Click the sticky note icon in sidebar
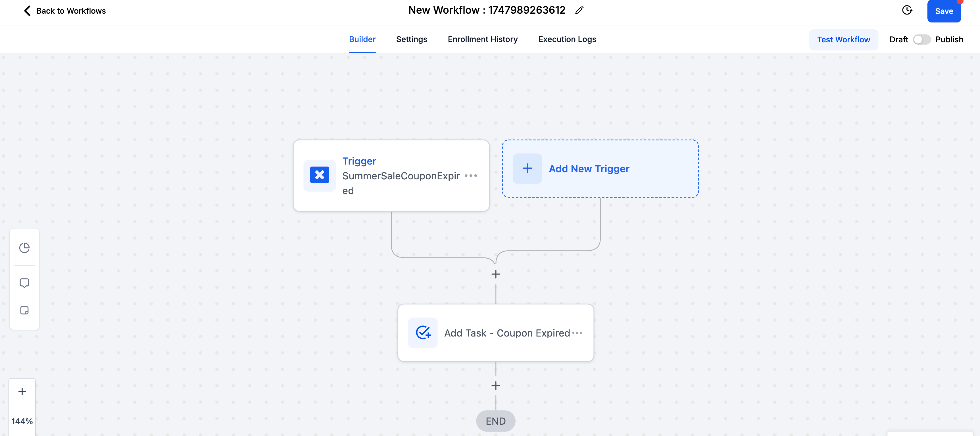The height and width of the screenshot is (436, 980). click(x=24, y=310)
